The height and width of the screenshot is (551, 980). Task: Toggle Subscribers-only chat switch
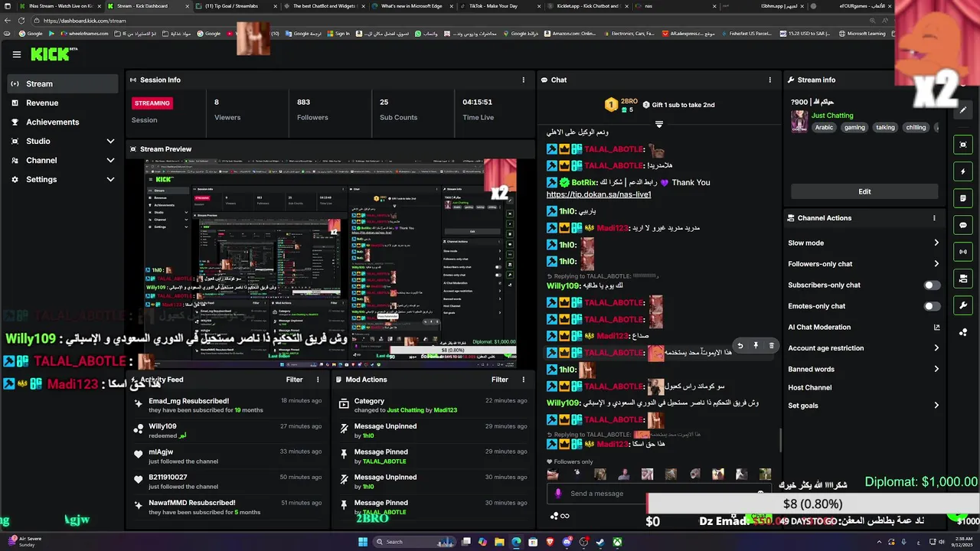(932, 285)
